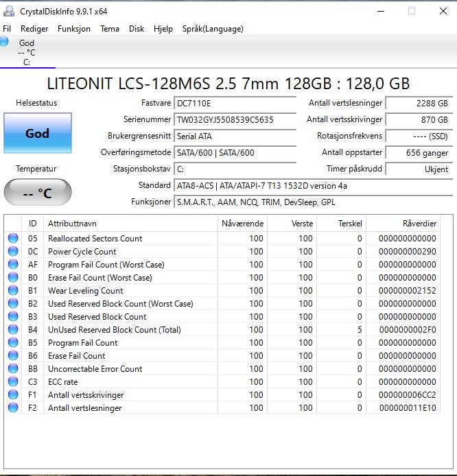The height and width of the screenshot is (476, 457).
Task: Click status orb for Reallocated Sectors Count
Action: [13, 238]
